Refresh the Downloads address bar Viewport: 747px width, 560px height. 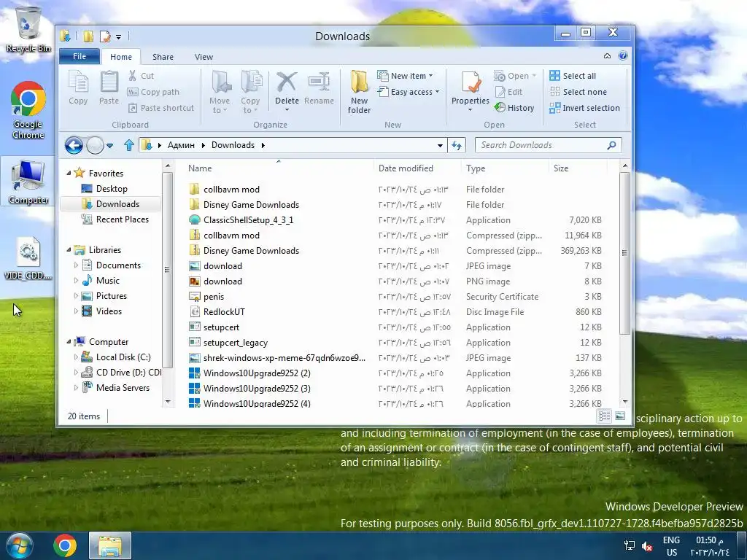(x=457, y=145)
